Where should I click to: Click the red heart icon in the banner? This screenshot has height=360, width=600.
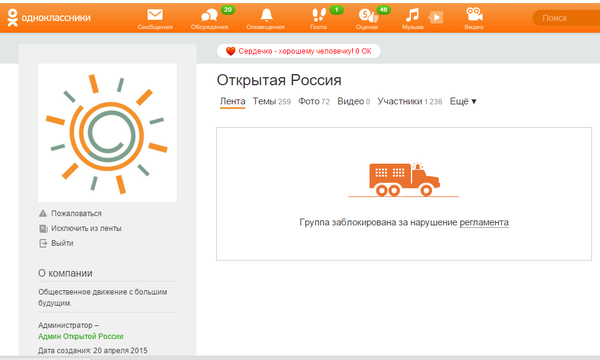(x=230, y=51)
